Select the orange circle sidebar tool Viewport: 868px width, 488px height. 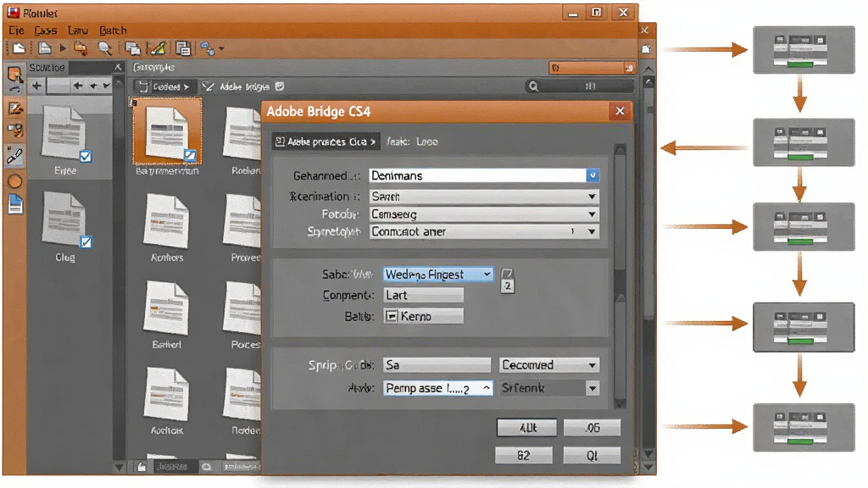pos(15,181)
